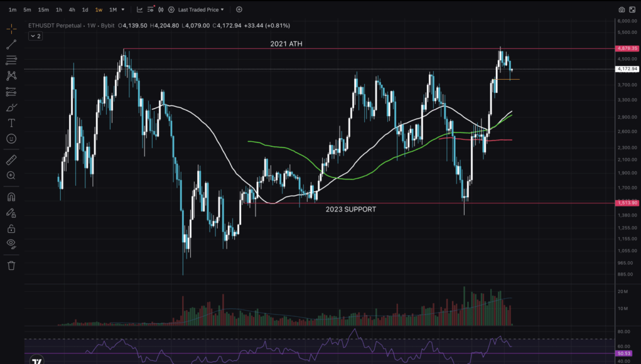Toggle drawings visibility eye icon
This screenshot has height=364, width=641.
11,244
